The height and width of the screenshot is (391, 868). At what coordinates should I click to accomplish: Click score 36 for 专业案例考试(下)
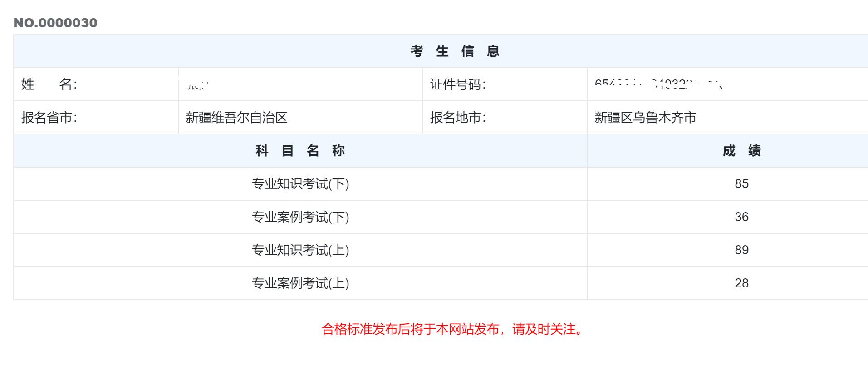(741, 217)
